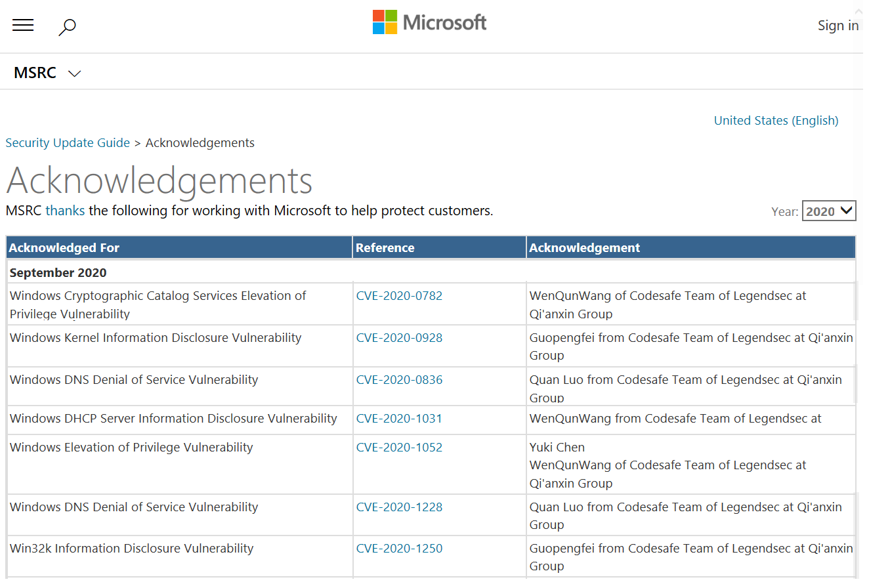
Task: Click the 'thanks' link
Action: pyautogui.click(x=65, y=211)
